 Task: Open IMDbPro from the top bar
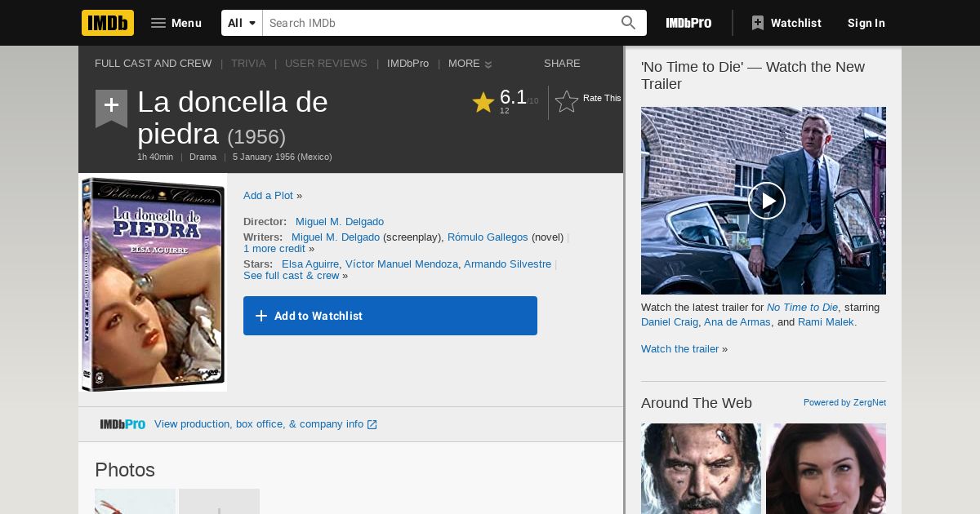(688, 23)
